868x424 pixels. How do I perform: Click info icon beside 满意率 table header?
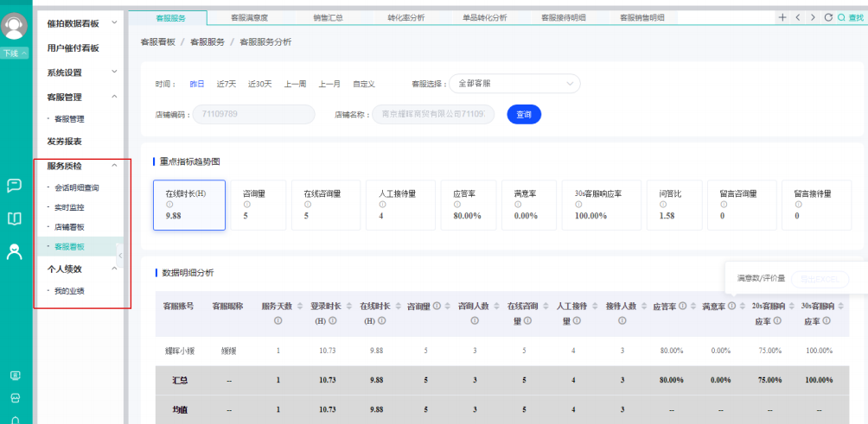(731, 306)
